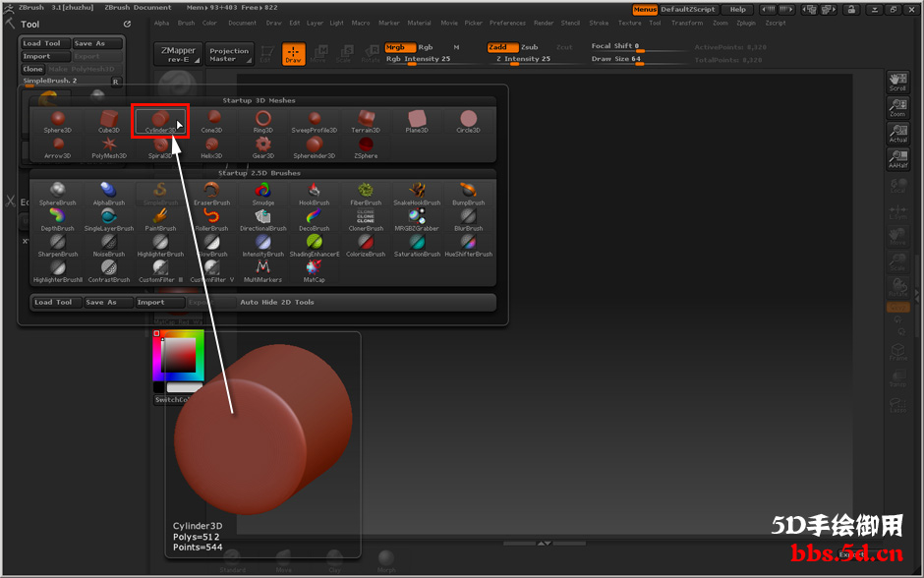Select the Ring3D mesh
The width and height of the screenshot is (924, 578).
click(x=262, y=121)
